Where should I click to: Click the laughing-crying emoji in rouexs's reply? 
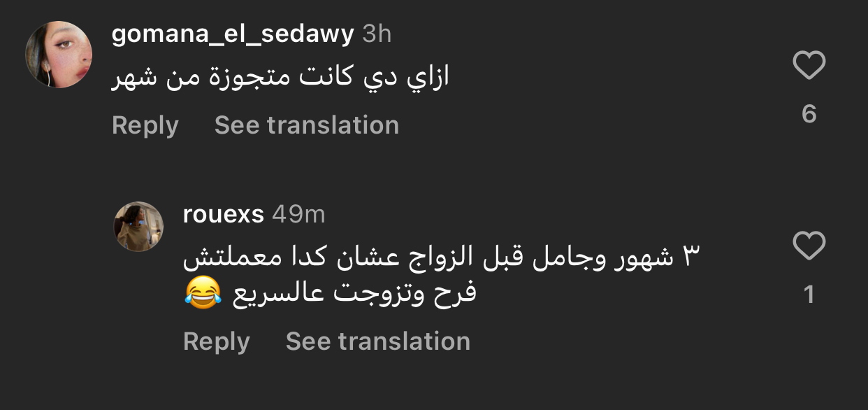pyautogui.click(x=203, y=293)
